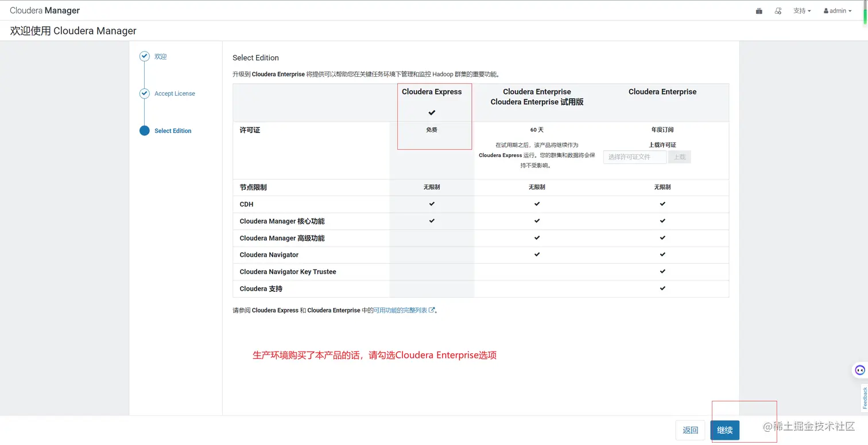Click the 许可证 row label
Screen dimensions: 868x445
[250, 130]
